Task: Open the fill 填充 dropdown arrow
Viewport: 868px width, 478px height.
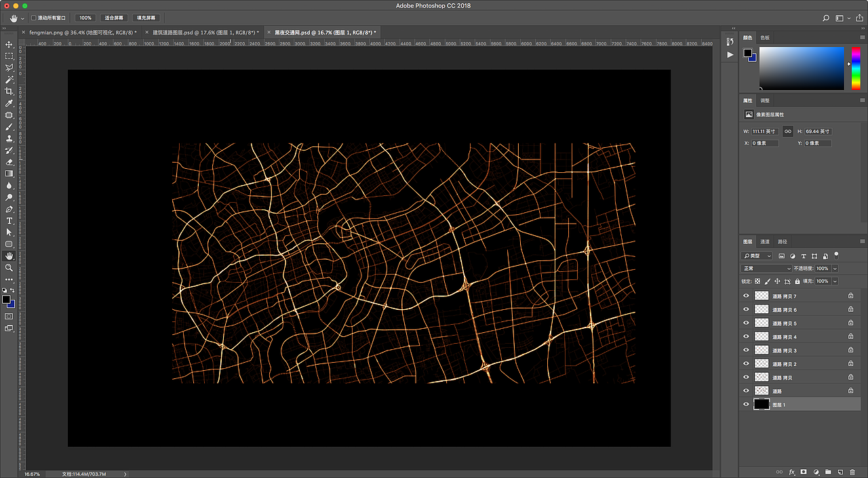Action: click(x=835, y=281)
